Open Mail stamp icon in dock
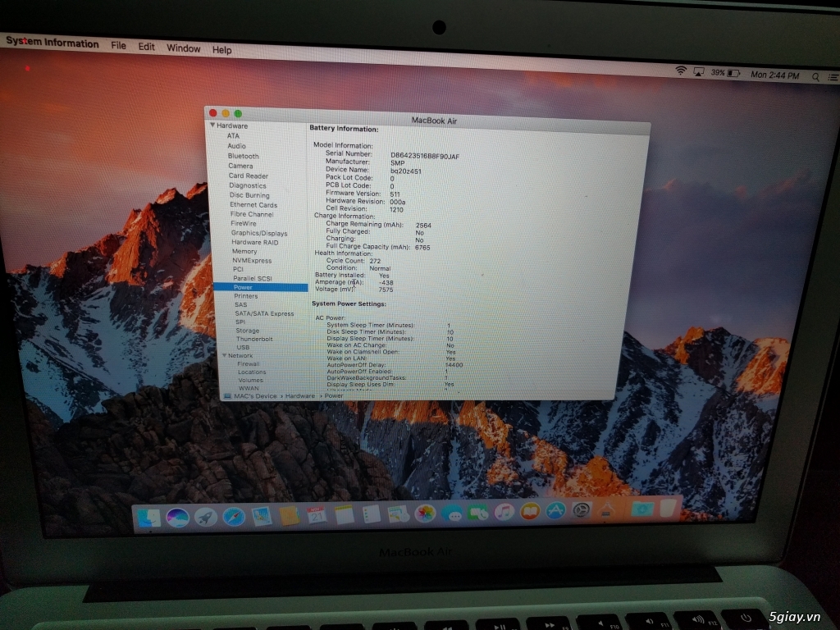Image resolution: width=840 pixels, height=630 pixels. tap(262, 516)
